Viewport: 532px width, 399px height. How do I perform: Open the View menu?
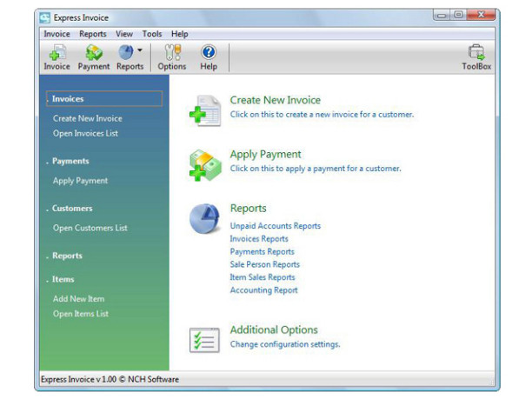124,34
